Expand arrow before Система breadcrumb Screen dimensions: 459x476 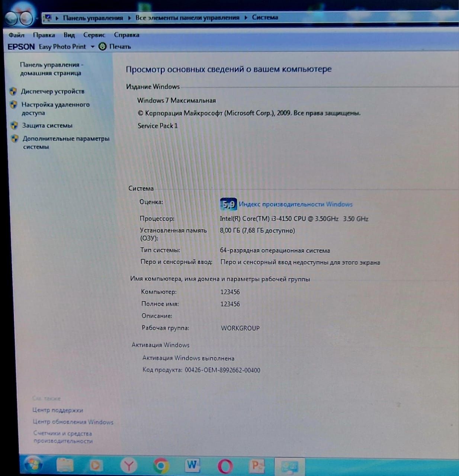246,17
